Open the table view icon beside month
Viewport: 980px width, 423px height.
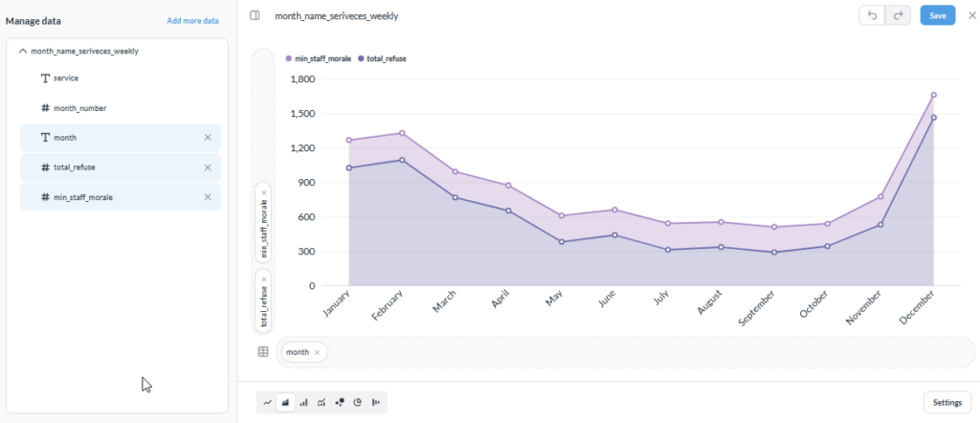coord(263,352)
